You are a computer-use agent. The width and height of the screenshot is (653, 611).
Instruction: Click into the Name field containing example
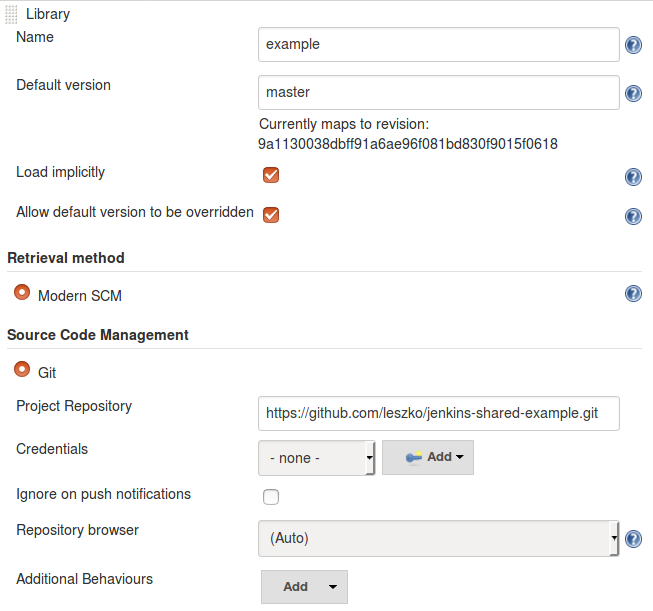tap(439, 45)
